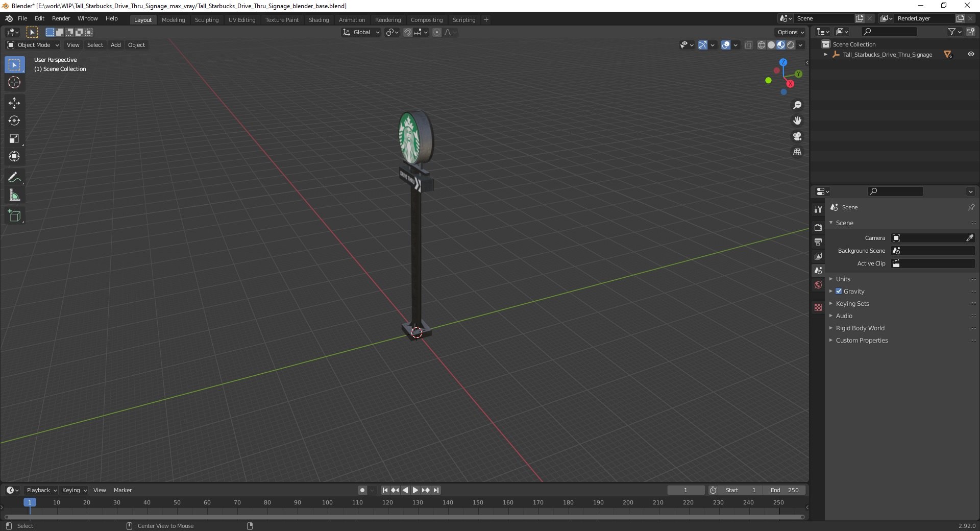This screenshot has height=531, width=980.
Task: Open the timeline Marker menu
Action: point(122,490)
